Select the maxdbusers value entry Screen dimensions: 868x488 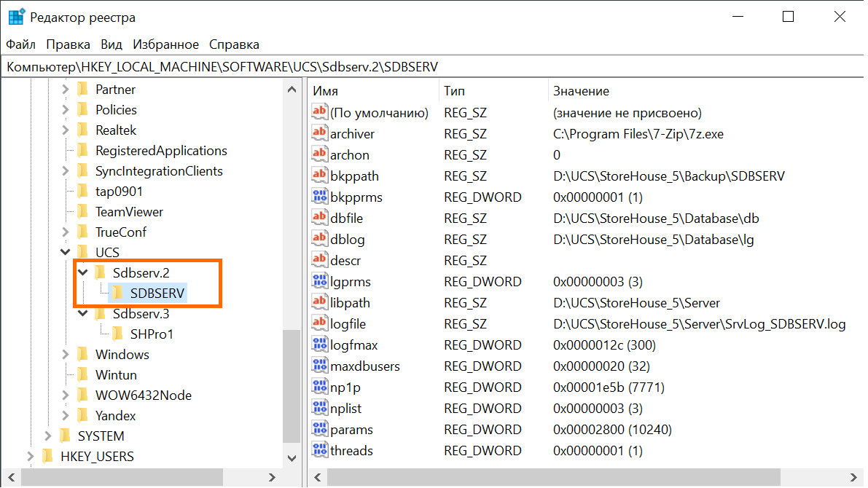(364, 366)
